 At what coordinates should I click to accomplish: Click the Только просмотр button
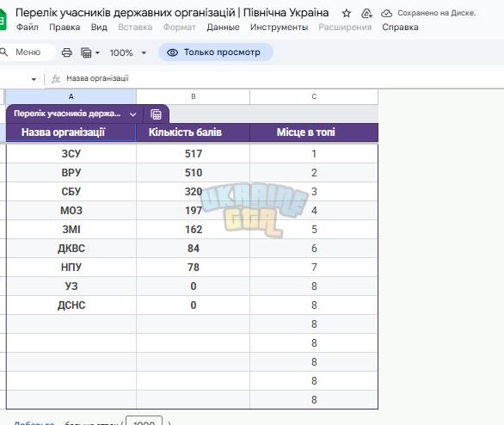pos(216,52)
